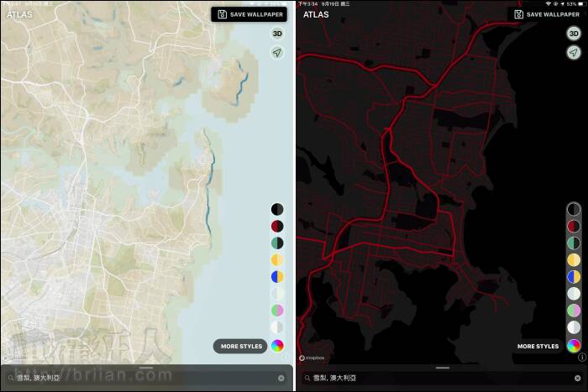Select green-black style swatch in left light map
Image resolution: width=588 pixels, height=392 pixels.
pos(277,243)
